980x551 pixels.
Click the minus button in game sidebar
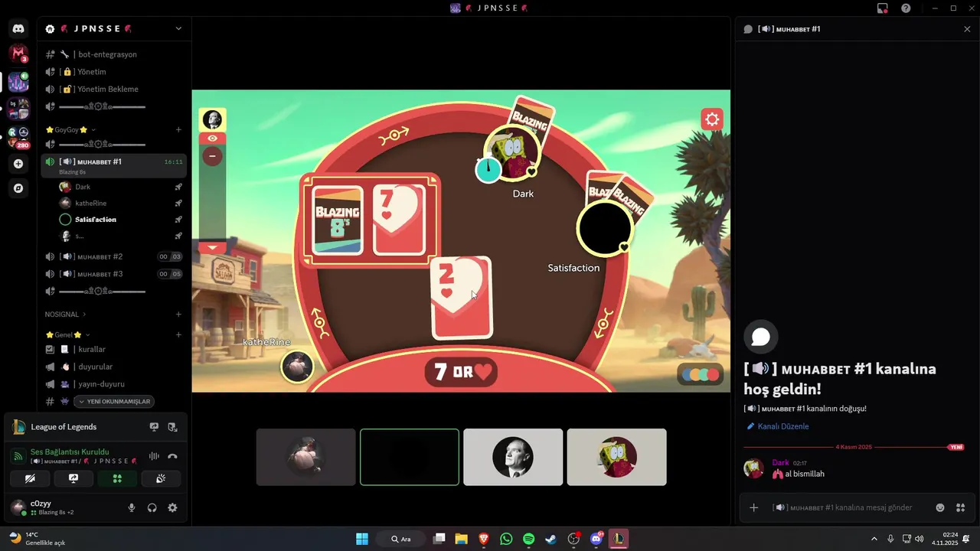[212, 156]
